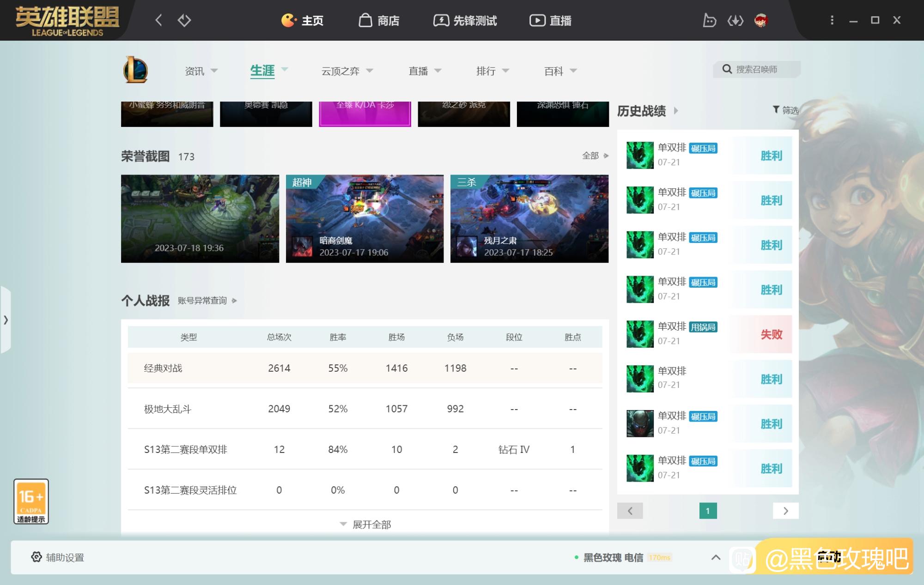
Task: Click the League of Legends L logo
Action: [135, 70]
